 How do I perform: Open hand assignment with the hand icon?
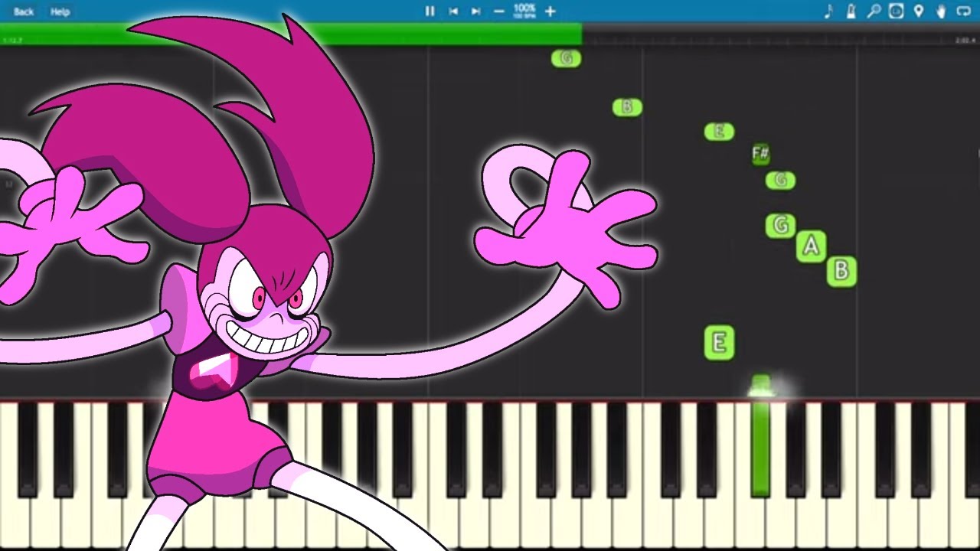point(941,11)
